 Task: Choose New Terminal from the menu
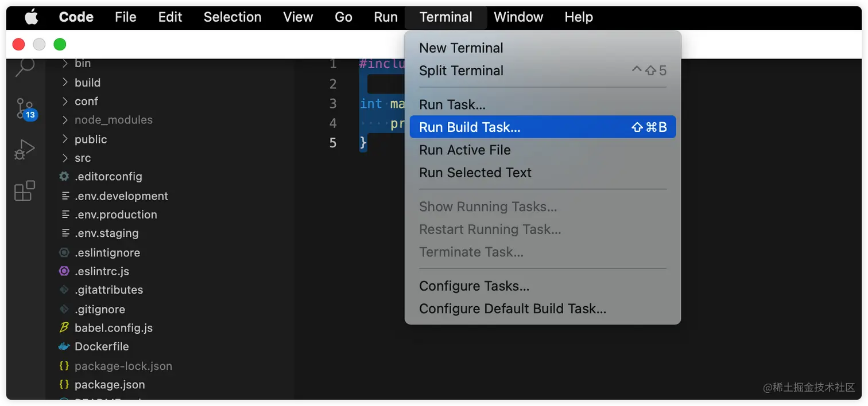pyautogui.click(x=542, y=48)
